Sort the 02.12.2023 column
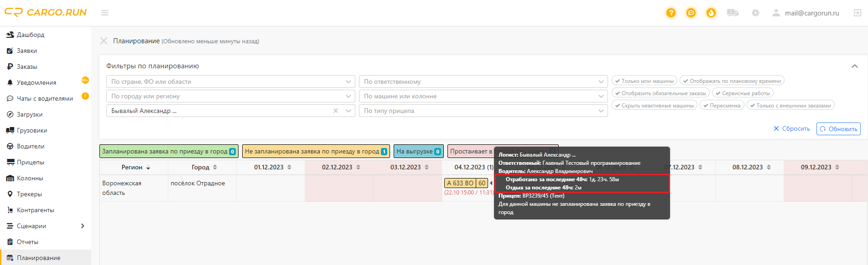 [x=358, y=167]
